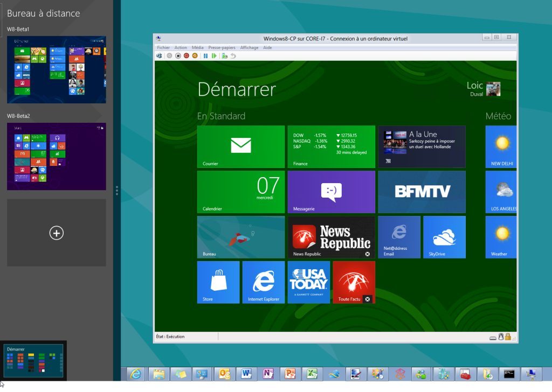Screen dimensions: 552x392
Task: Add a new remote desktop connection
Action: [x=56, y=233]
